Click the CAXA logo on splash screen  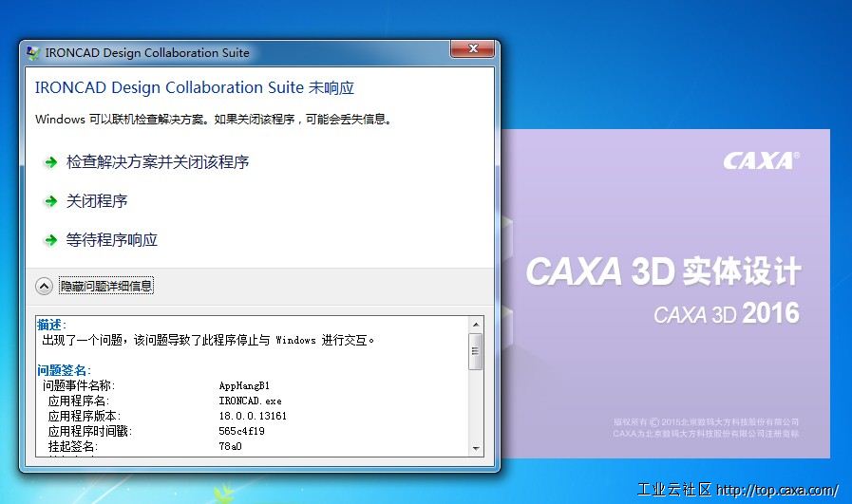coord(761,160)
